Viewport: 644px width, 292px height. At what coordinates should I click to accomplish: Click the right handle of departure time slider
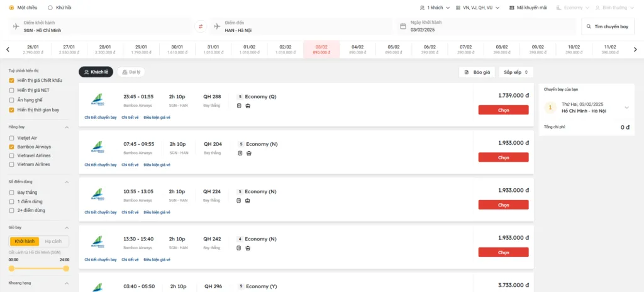pyautogui.click(x=66, y=269)
